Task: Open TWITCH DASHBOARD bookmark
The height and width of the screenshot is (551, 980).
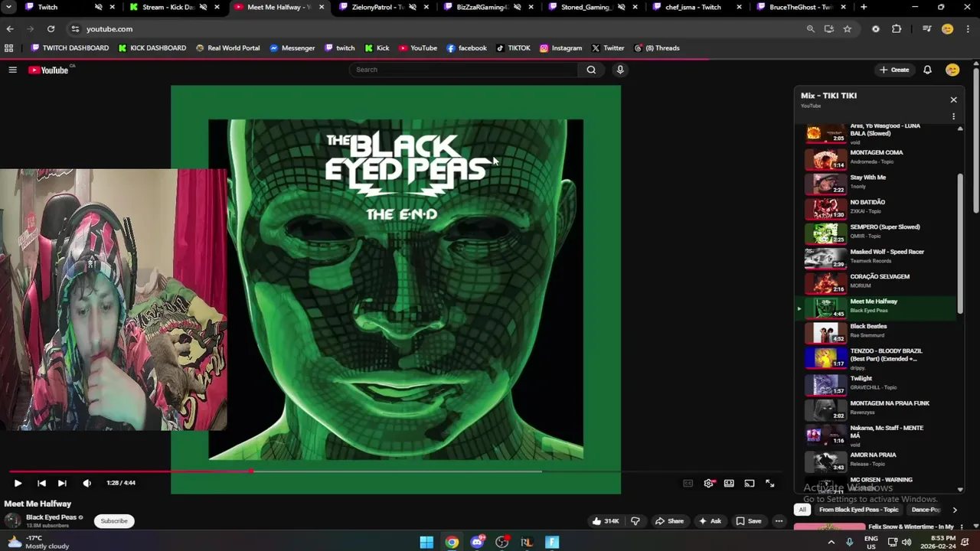Action: coord(70,48)
